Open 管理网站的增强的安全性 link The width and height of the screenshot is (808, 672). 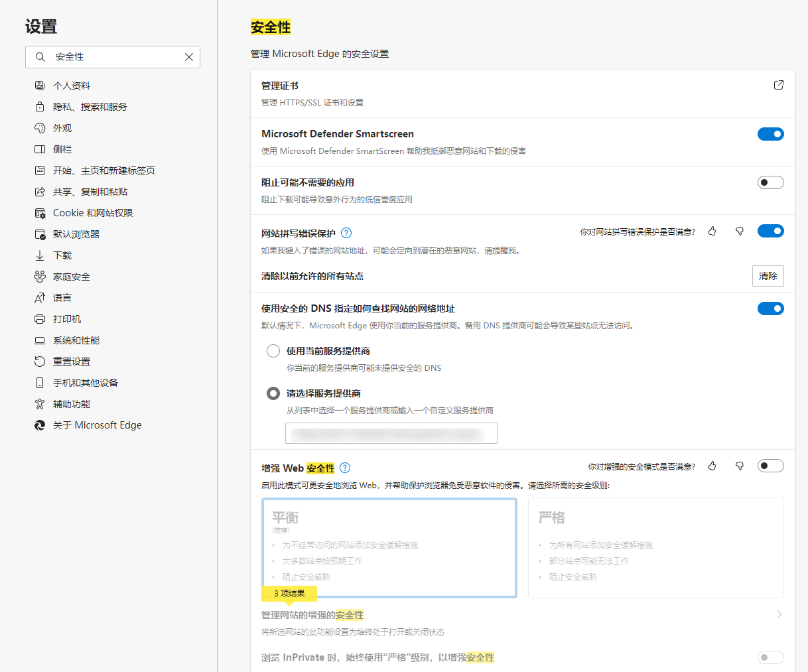click(x=312, y=615)
